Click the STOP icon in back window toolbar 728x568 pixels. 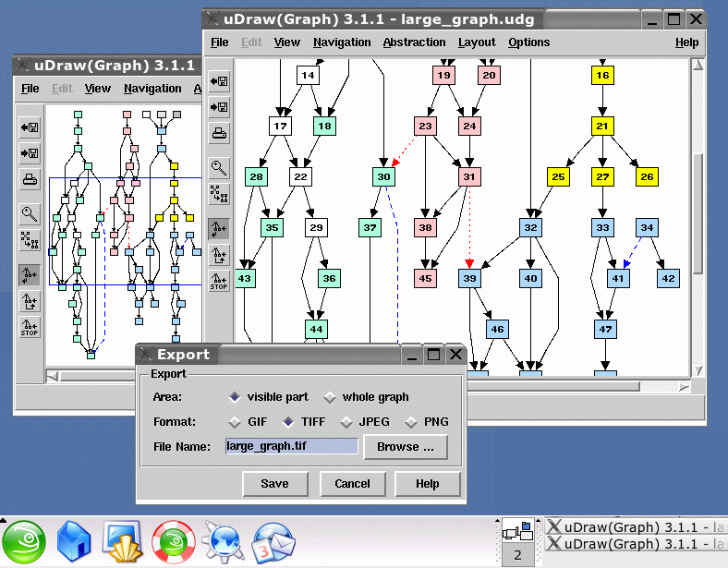[x=30, y=327]
